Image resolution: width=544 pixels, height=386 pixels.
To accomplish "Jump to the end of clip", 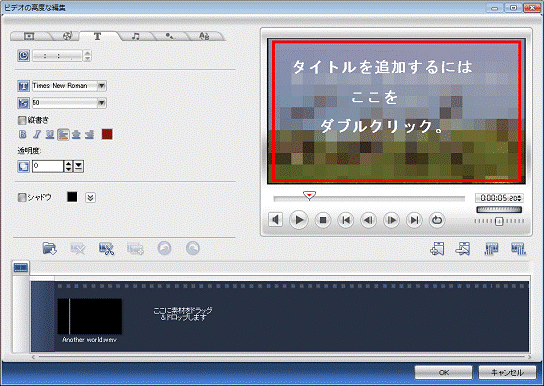I will [x=414, y=220].
